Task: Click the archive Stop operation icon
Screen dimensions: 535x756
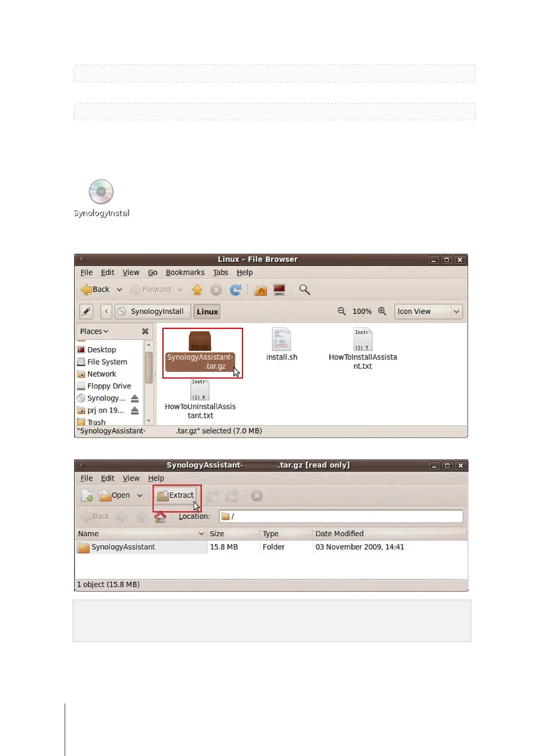Action: 256,495
